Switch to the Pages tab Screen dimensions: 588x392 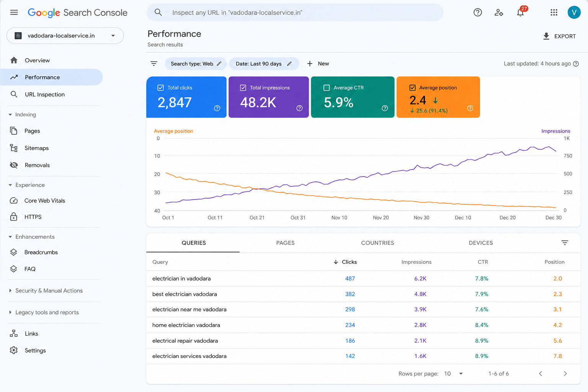point(286,243)
